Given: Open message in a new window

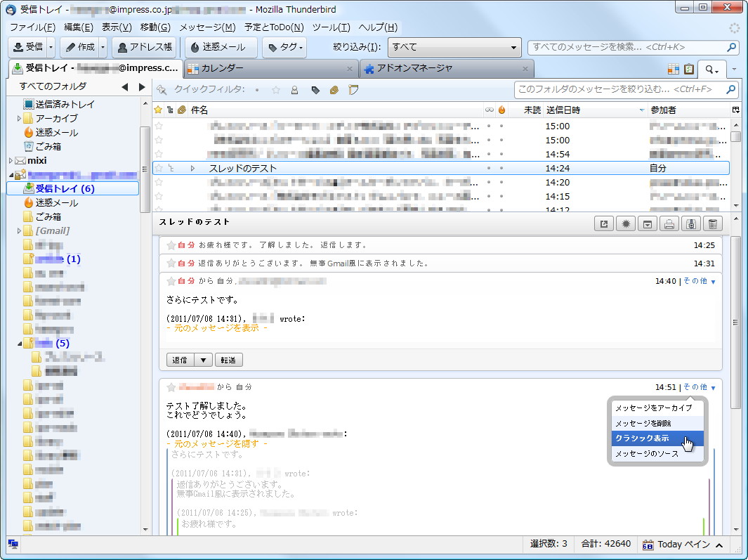Looking at the screenshot, I should (604, 222).
